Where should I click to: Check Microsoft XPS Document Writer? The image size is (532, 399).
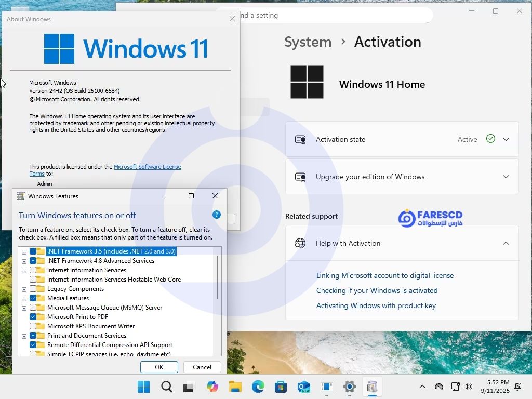pyautogui.click(x=33, y=326)
